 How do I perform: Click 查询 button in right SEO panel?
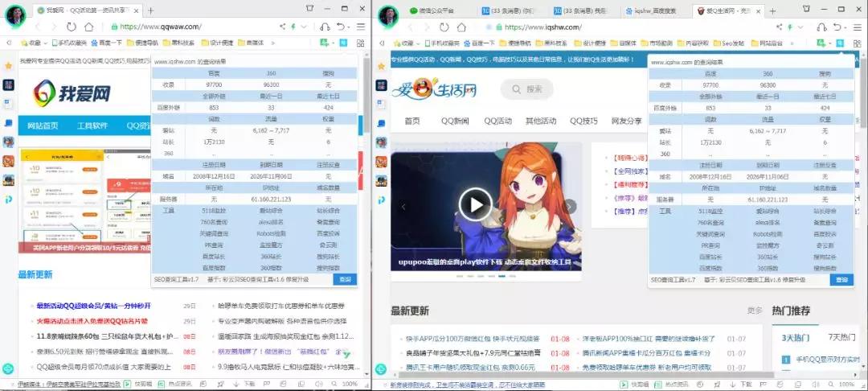[842, 280]
